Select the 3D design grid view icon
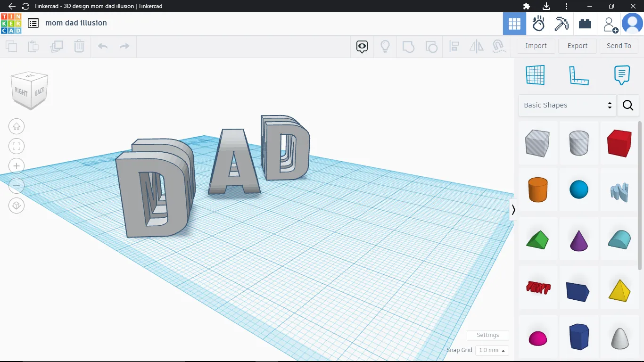 pos(514,24)
